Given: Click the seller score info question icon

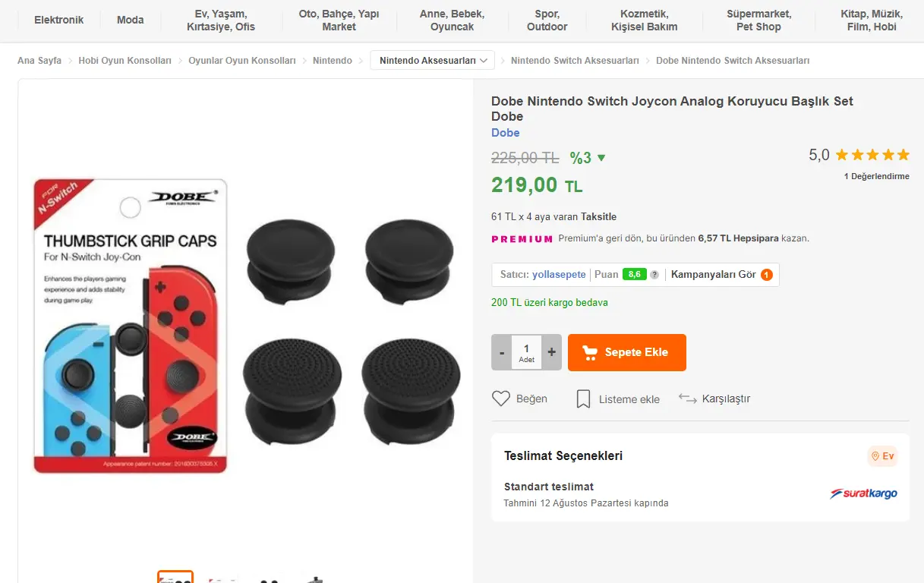Looking at the screenshot, I should pos(654,275).
